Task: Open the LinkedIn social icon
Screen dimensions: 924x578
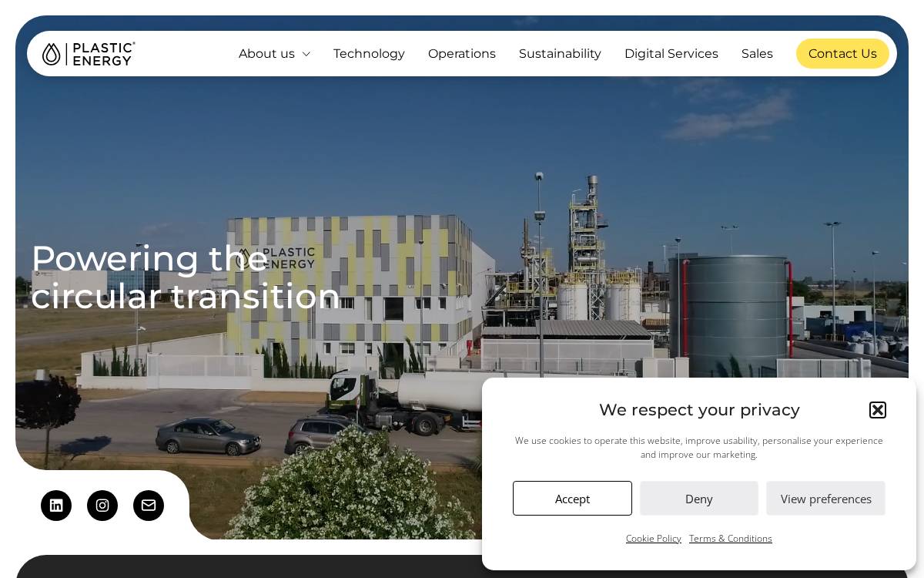Action: (56, 506)
